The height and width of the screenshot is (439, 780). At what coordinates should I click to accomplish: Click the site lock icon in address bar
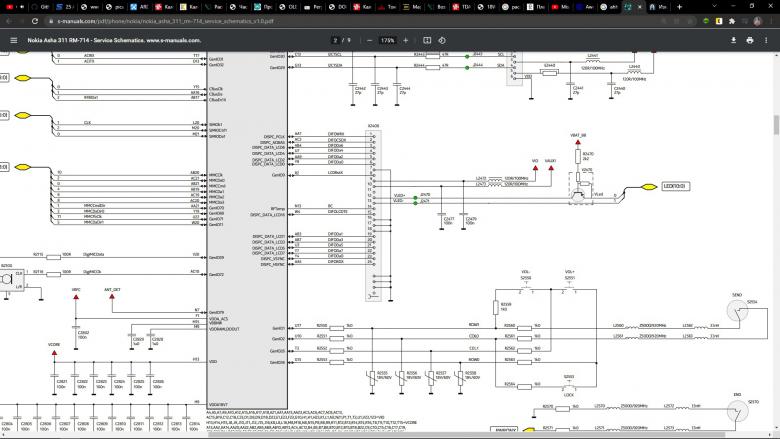pos(51,21)
